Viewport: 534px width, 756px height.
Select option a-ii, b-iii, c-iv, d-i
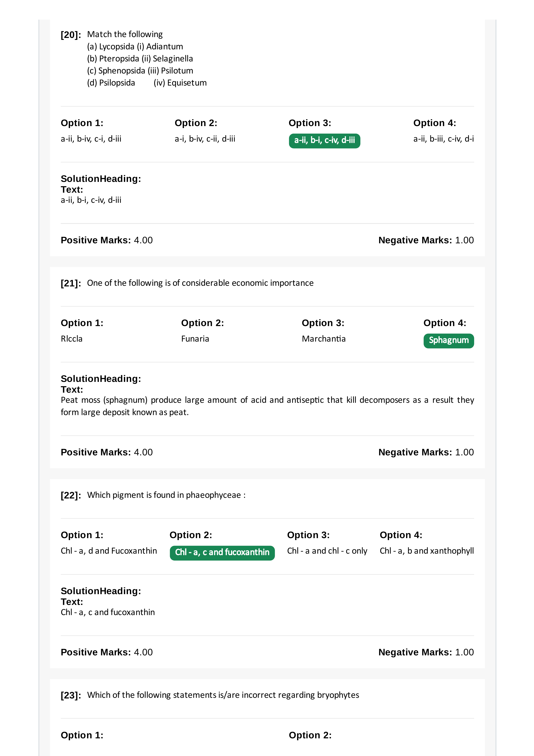tap(444, 139)
